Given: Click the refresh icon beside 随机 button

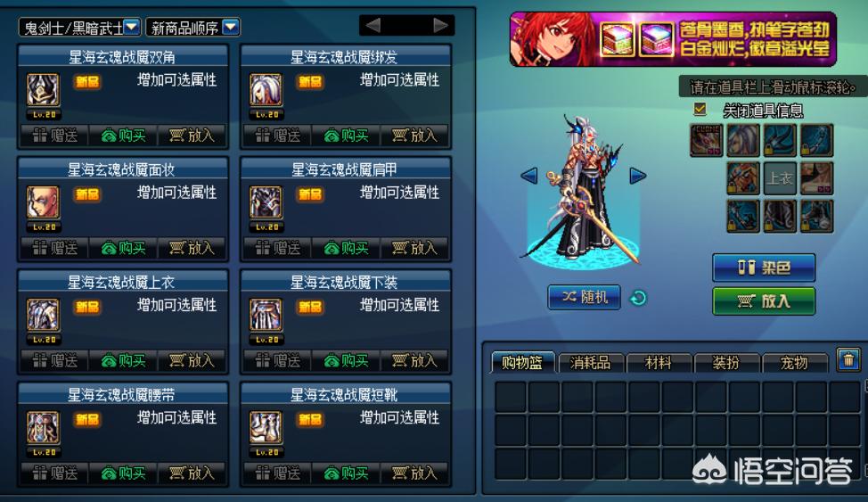Looking at the screenshot, I should click(638, 298).
